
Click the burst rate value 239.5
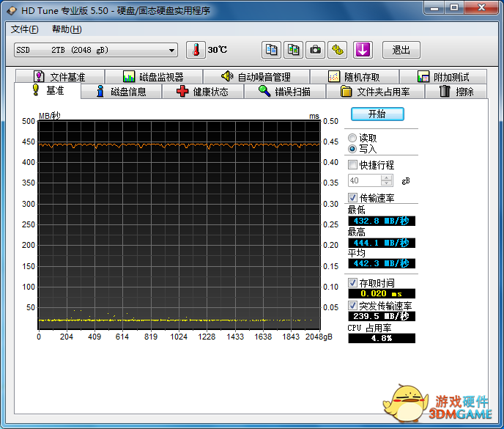click(382, 316)
